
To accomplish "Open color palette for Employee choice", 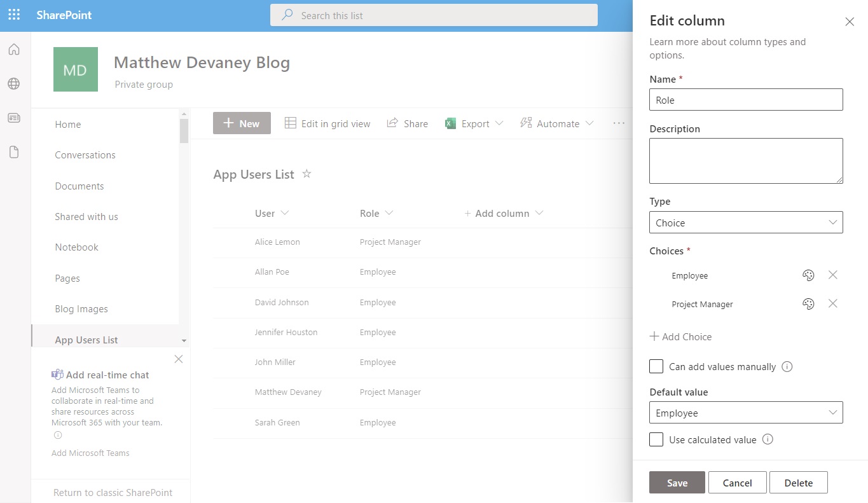I will click(808, 275).
